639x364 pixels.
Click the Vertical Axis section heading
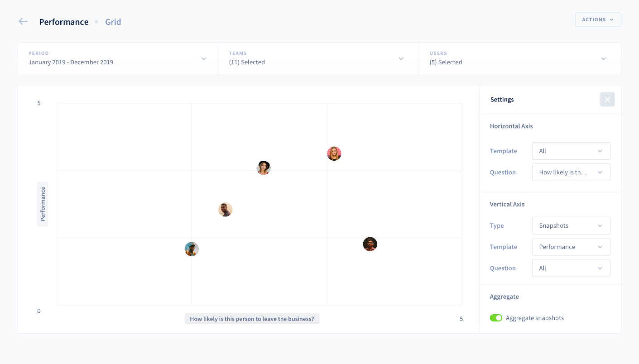pyautogui.click(x=507, y=204)
